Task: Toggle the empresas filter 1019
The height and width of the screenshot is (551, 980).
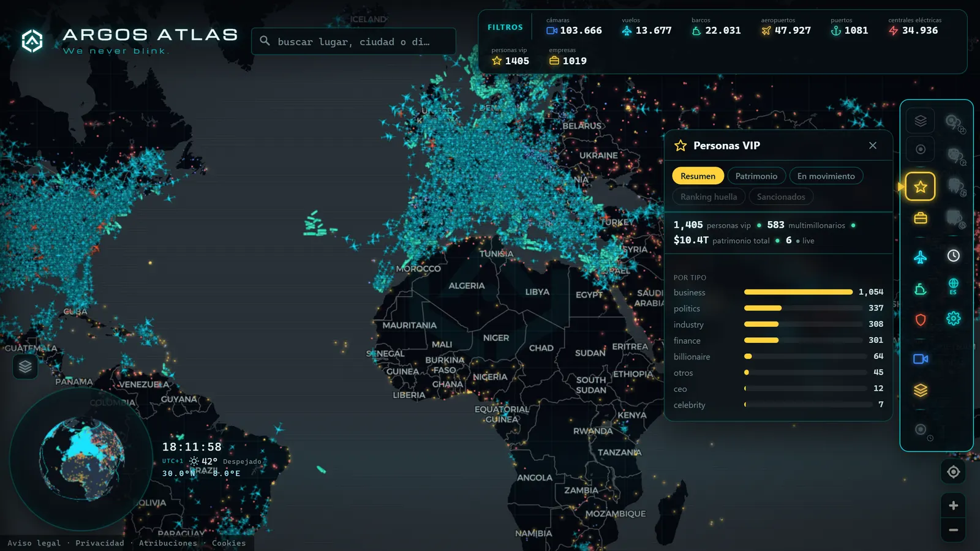Action: (568, 57)
